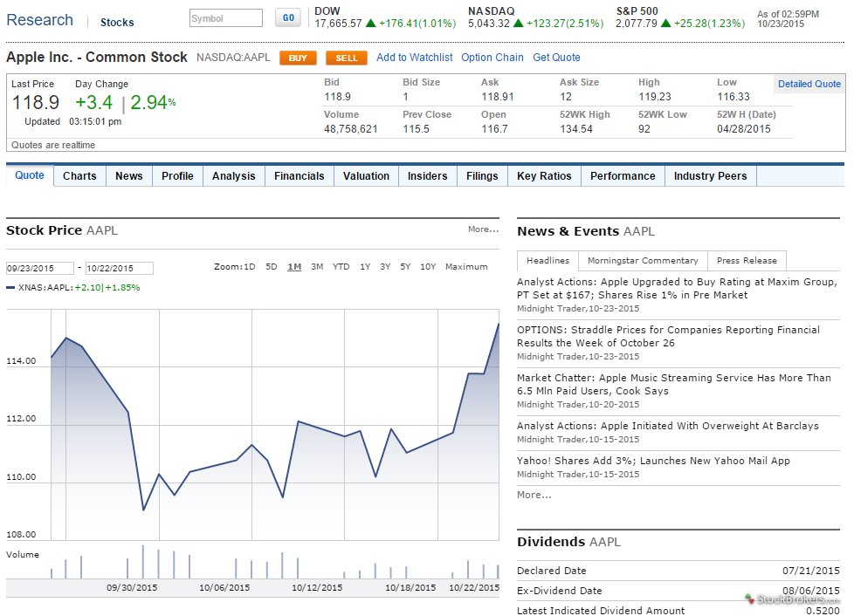Click the 52WK High value 134.54
Screen dimensions: 854x616
(x=576, y=129)
